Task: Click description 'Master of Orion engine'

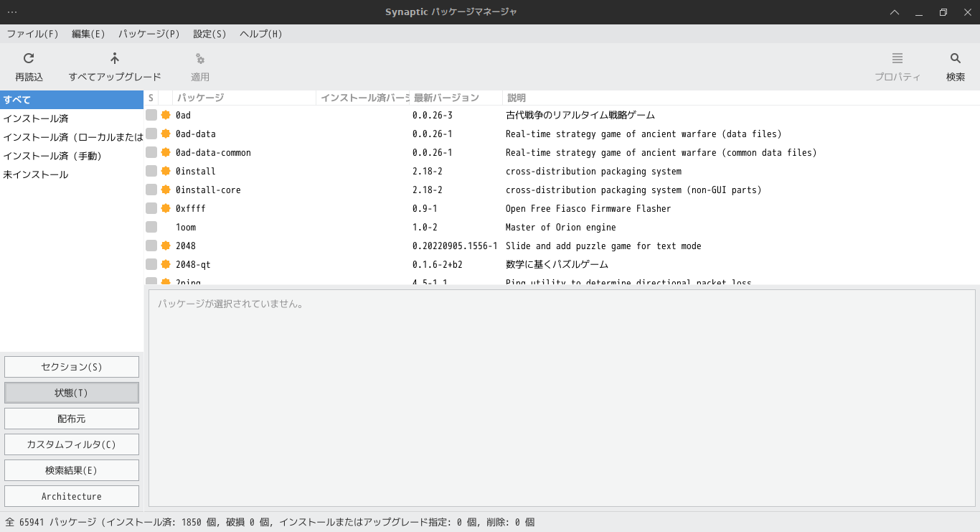Action: click(x=561, y=227)
